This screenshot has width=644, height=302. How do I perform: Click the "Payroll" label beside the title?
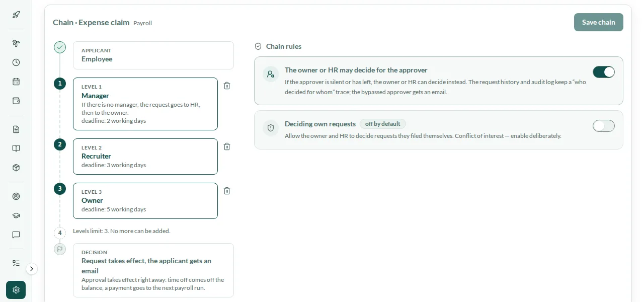tap(142, 23)
